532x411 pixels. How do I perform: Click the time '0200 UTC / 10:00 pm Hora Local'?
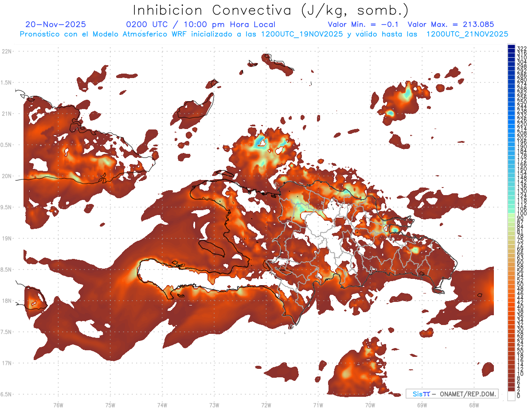200,24
